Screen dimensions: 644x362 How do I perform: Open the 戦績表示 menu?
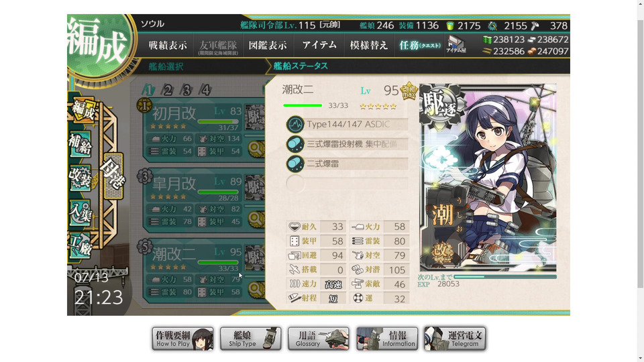(x=168, y=46)
